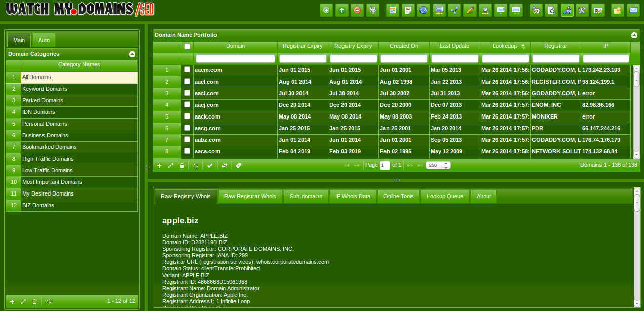Click the refresh icon in Domain Categories footer
The width and height of the screenshot is (644, 311).
click(x=49, y=301)
